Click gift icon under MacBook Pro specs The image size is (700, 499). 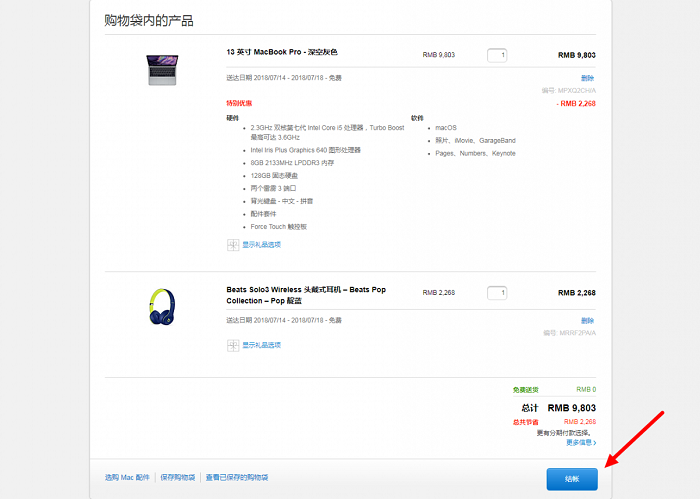coord(233,244)
